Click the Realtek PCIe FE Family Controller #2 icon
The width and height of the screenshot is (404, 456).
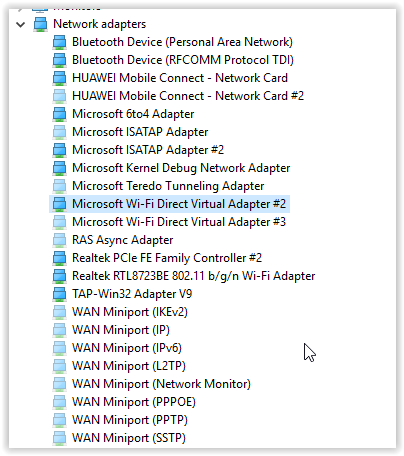point(59,258)
